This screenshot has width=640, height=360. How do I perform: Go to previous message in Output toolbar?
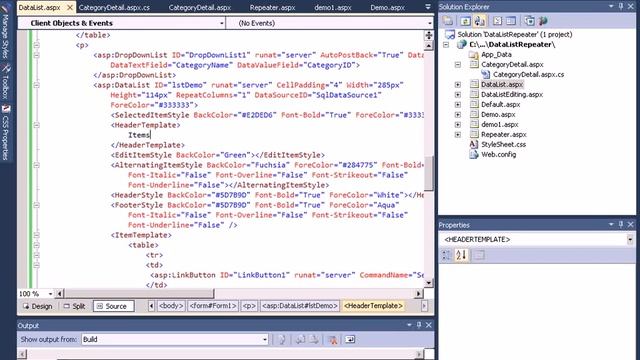300,340
